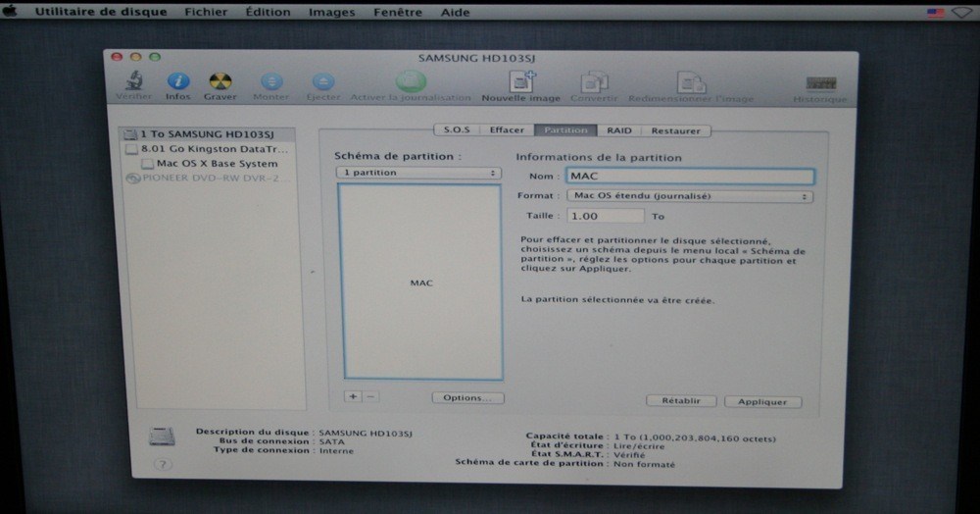
Task: Select 8.01 Go Kingston DataTraveler disk
Action: 207,149
